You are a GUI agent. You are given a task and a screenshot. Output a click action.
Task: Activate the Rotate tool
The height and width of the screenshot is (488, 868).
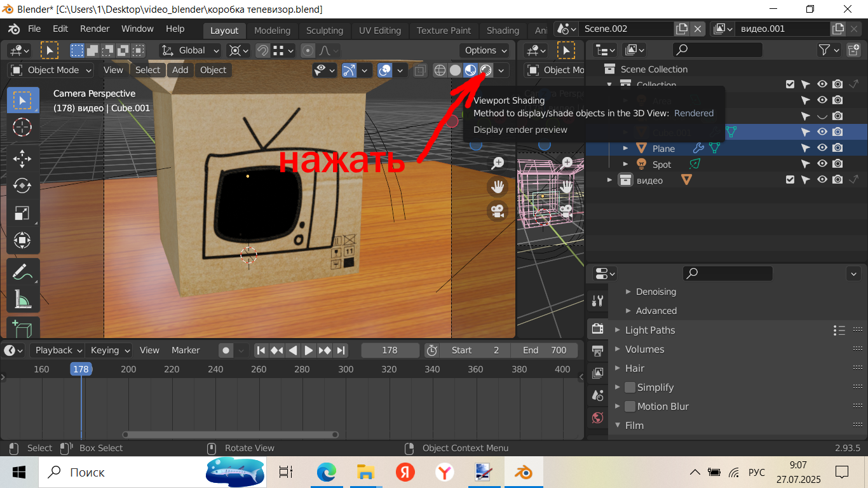[22, 186]
